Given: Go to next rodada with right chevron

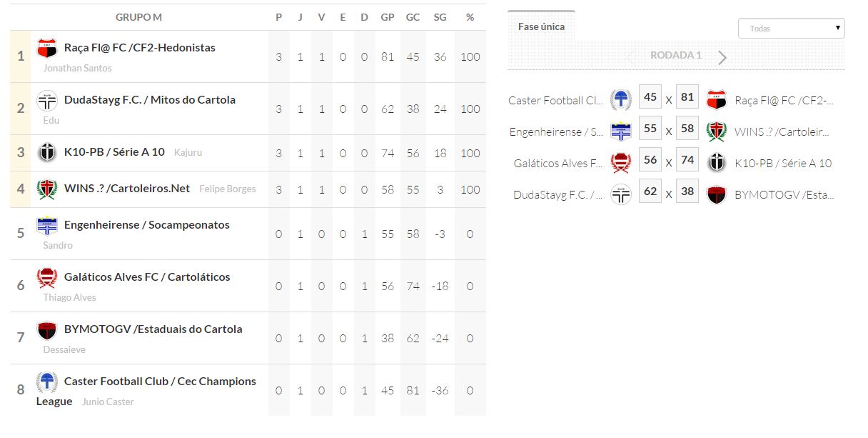Looking at the screenshot, I should tap(722, 57).
